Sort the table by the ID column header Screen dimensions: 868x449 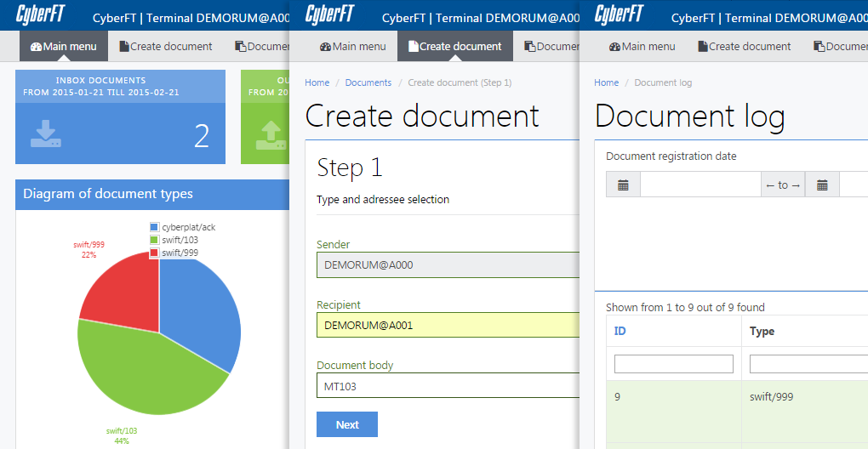[x=620, y=331]
